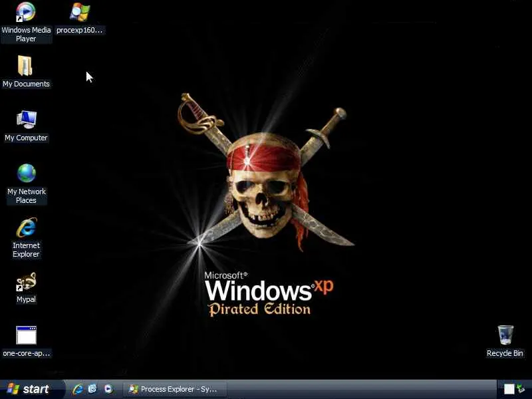Restore Process Explorer from the taskbar
Image resolution: width=532 pixels, height=399 pixels.
coord(174,389)
